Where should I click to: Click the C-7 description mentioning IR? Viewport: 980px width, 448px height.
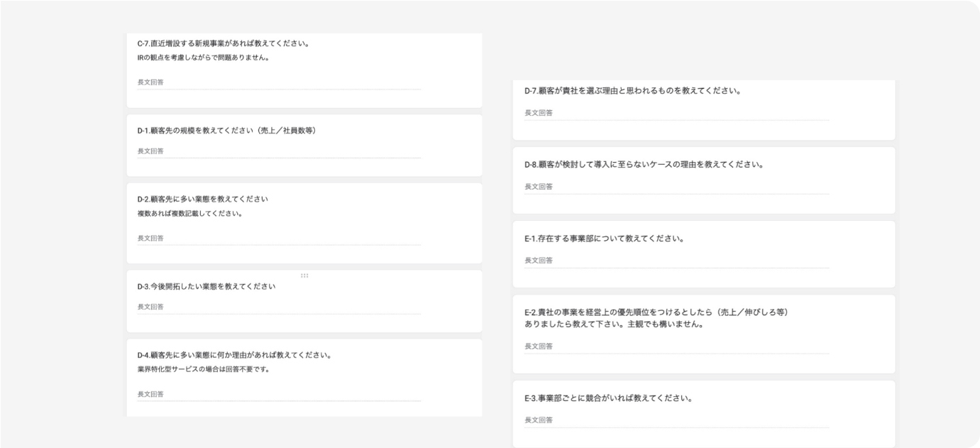(203, 58)
